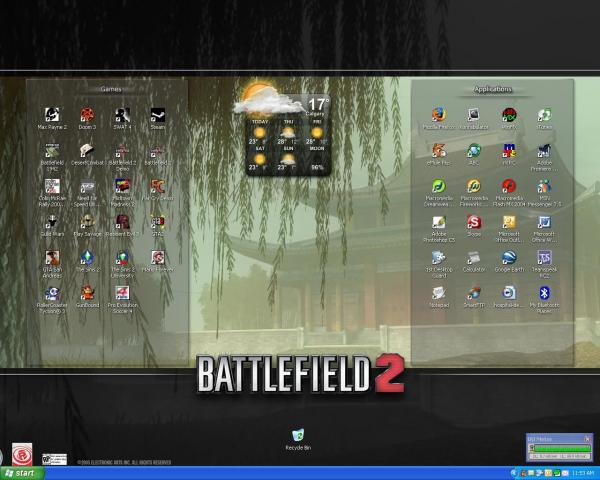Launch the GTA San Andreas shortcut

click(52, 258)
